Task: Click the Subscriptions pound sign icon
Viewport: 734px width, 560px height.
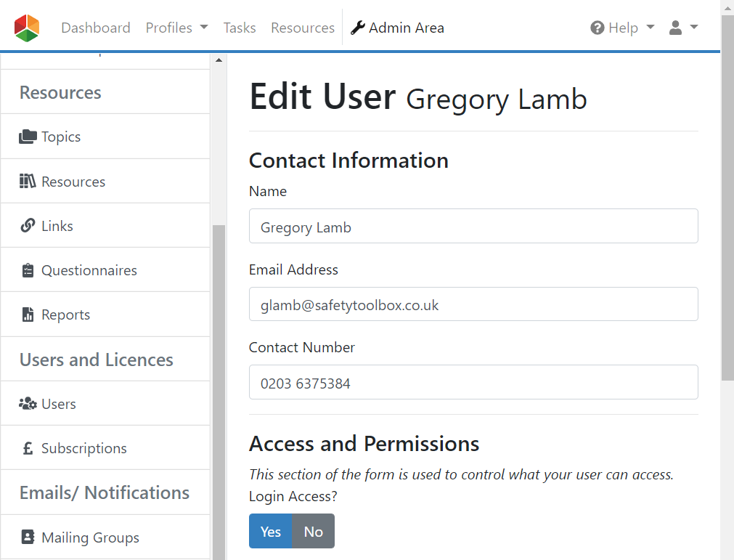Action: pyautogui.click(x=28, y=449)
